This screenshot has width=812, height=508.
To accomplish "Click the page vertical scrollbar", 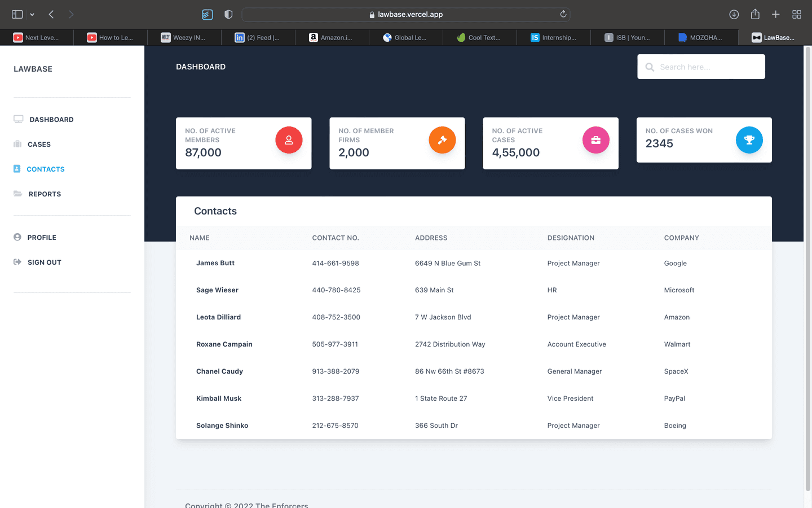I will click(x=807, y=269).
